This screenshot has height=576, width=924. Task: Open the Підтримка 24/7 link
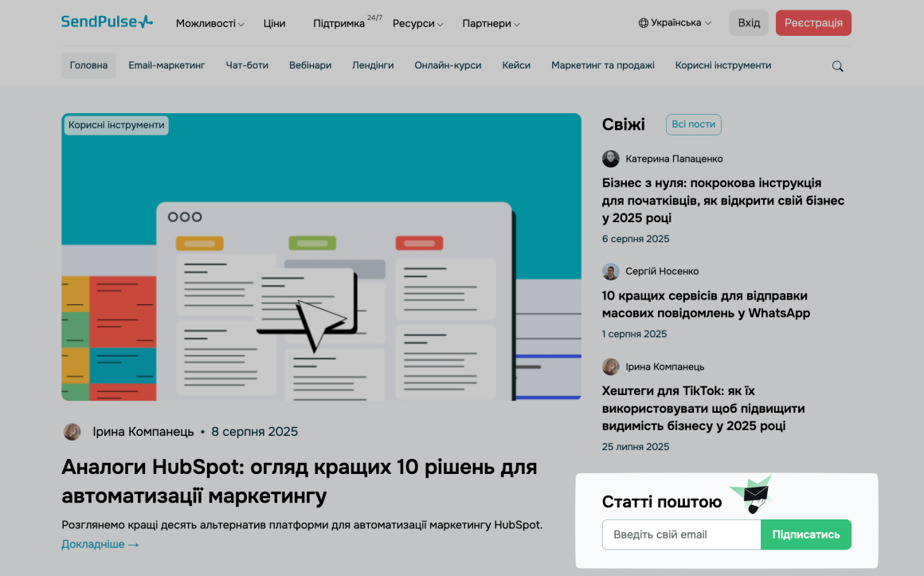[347, 22]
